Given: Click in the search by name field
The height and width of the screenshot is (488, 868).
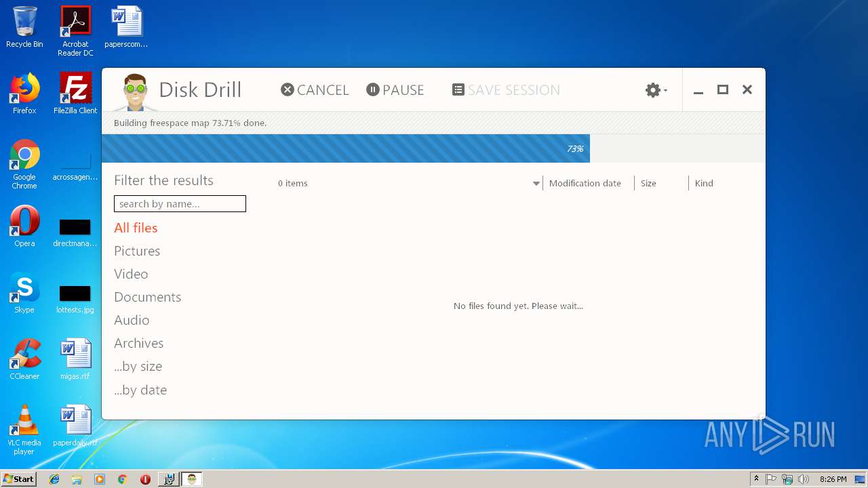Looking at the screenshot, I should click(x=180, y=203).
